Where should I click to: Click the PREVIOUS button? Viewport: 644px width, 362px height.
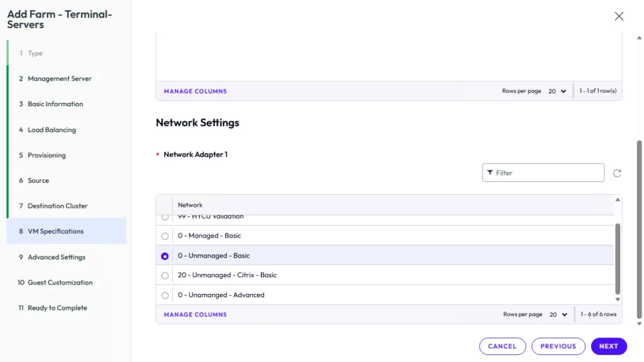(x=558, y=346)
